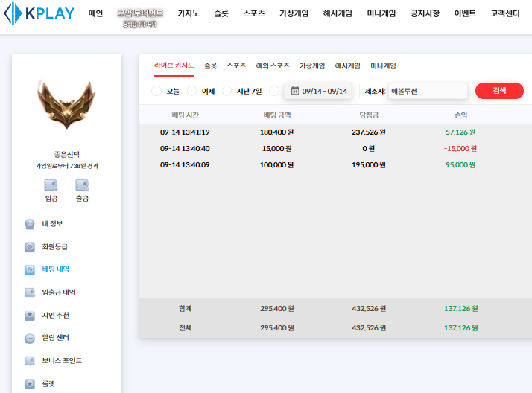Switch to the 슬롯 history tab
Screen dimensions: 532x393
(x=210, y=65)
